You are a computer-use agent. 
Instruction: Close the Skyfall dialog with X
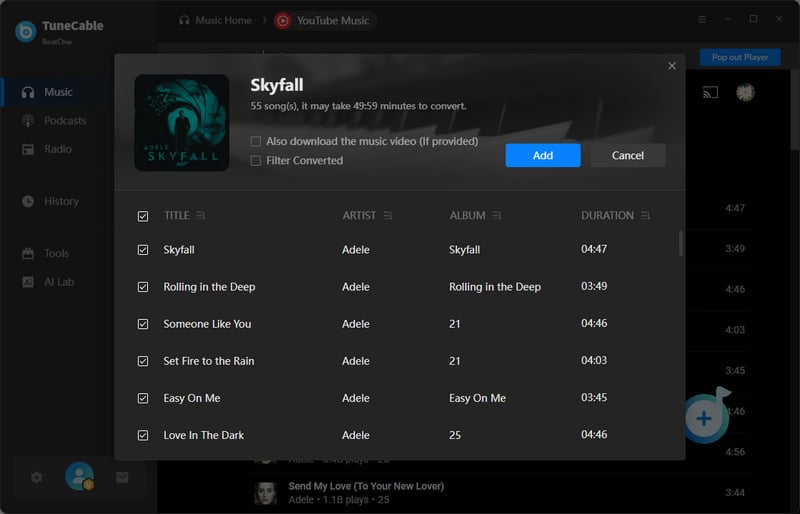pyautogui.click(x=672, y=66)
